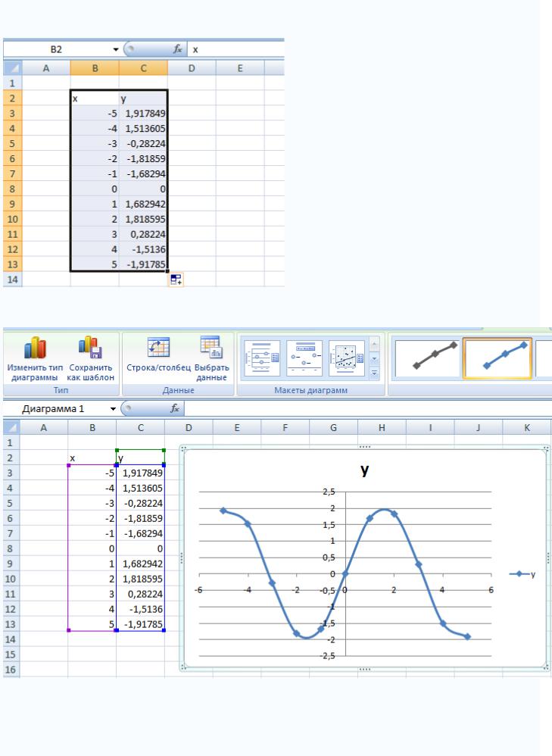552x756 pixels.
Task: Click the chart data point at the origin
Action: pyautogui.click(x=345, y=573)
